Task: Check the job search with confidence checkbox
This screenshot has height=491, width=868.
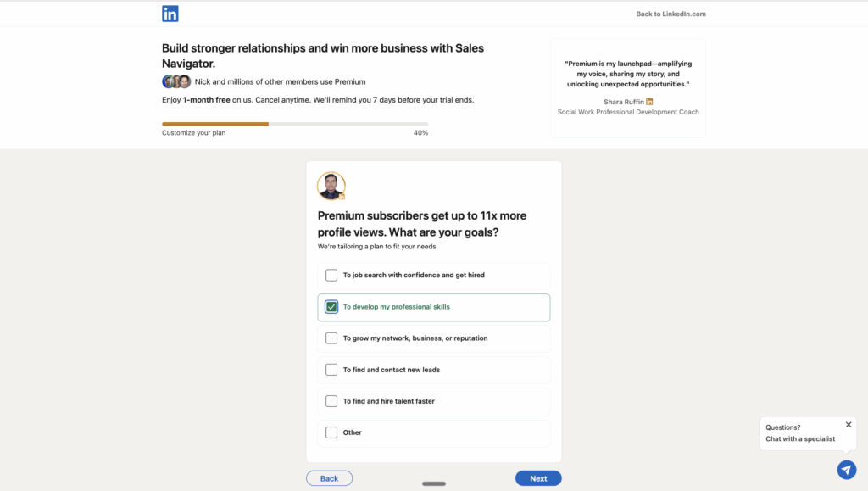Action: (x=331, y=276)
